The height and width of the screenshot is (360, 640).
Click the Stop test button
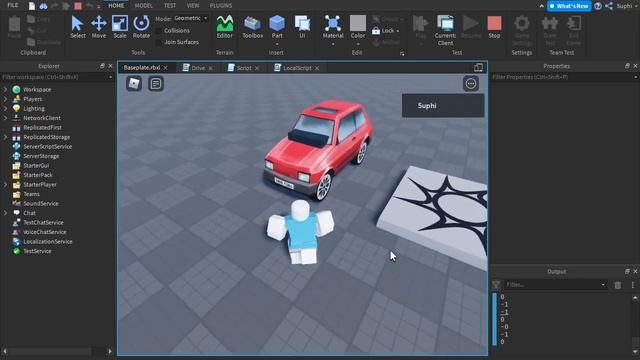click(x=494, y=27)
